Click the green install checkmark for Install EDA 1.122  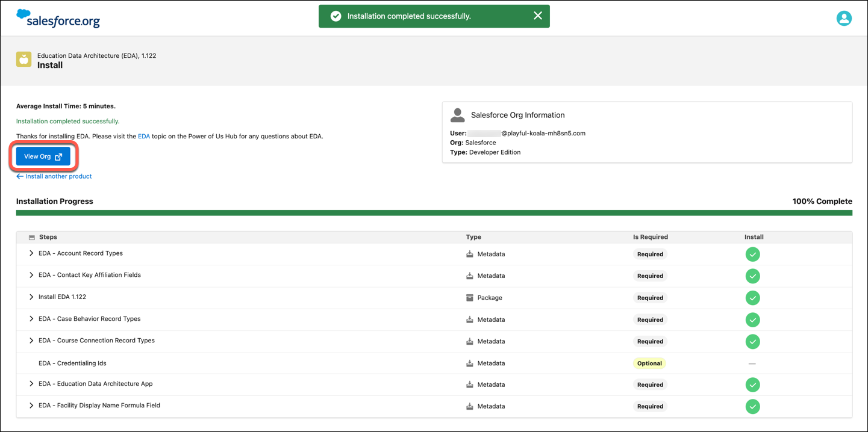[x=753, y=297]
